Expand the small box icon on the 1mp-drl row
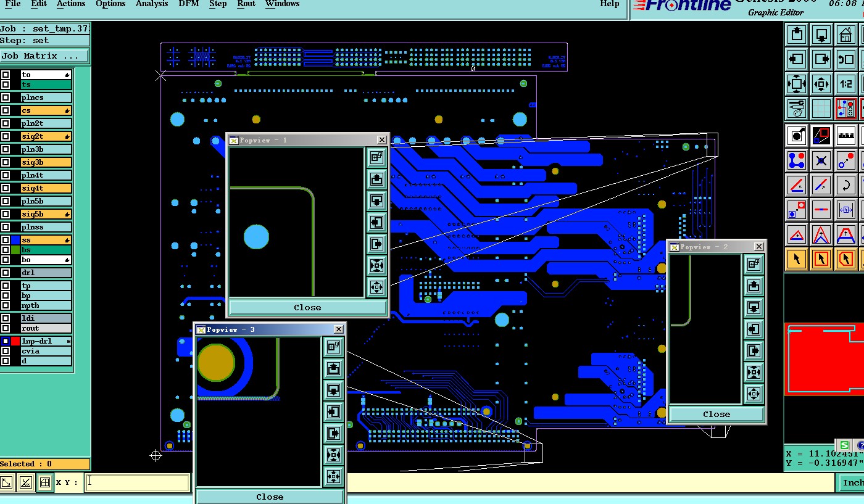The image size is (864, 504). tap(69, 341)
